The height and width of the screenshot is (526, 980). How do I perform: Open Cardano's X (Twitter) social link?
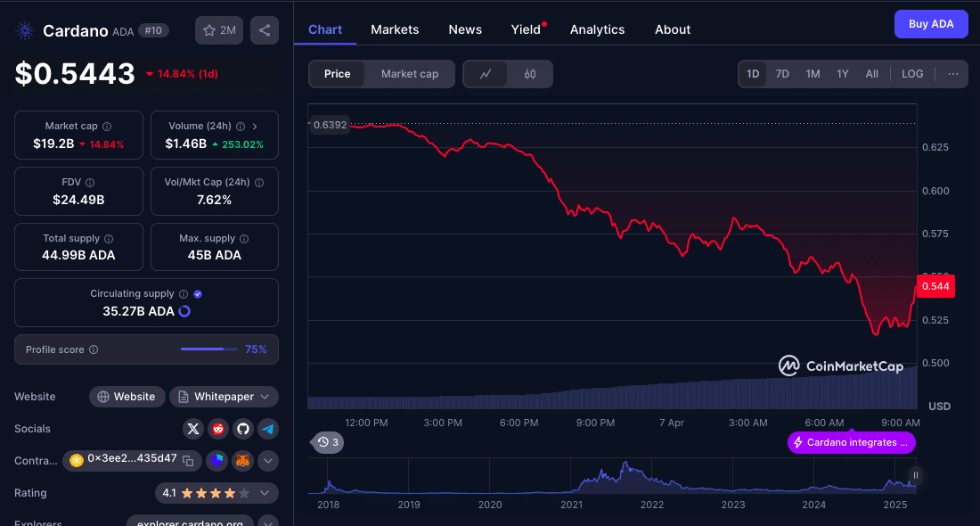click(x=193, y=429)
